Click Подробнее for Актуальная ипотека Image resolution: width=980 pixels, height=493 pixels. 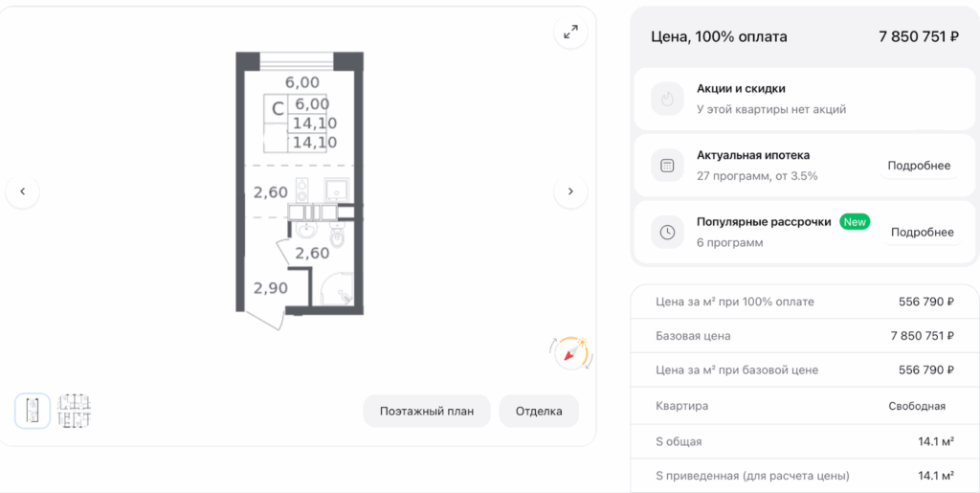pos(919,166)
